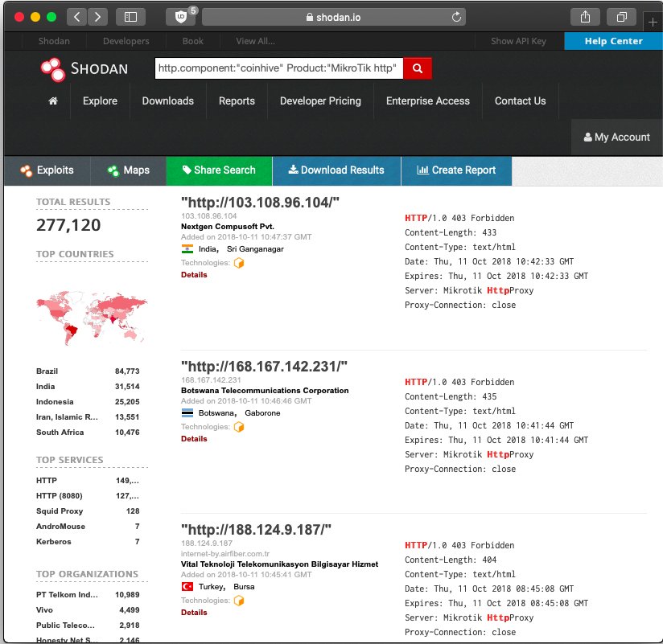Open the Shodan home icon
The width and height of the screenshot is (663, 644).
tap(53, 101)
